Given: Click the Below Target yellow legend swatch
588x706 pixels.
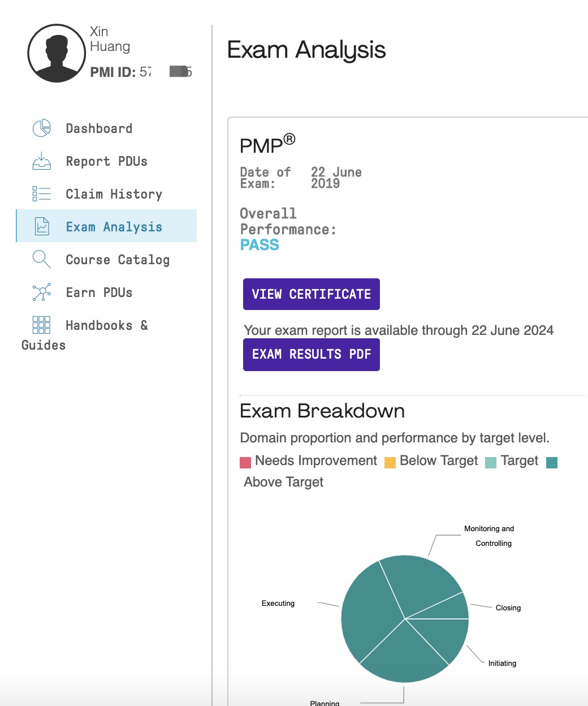Looking at the screenshot, I should (390, 463).
